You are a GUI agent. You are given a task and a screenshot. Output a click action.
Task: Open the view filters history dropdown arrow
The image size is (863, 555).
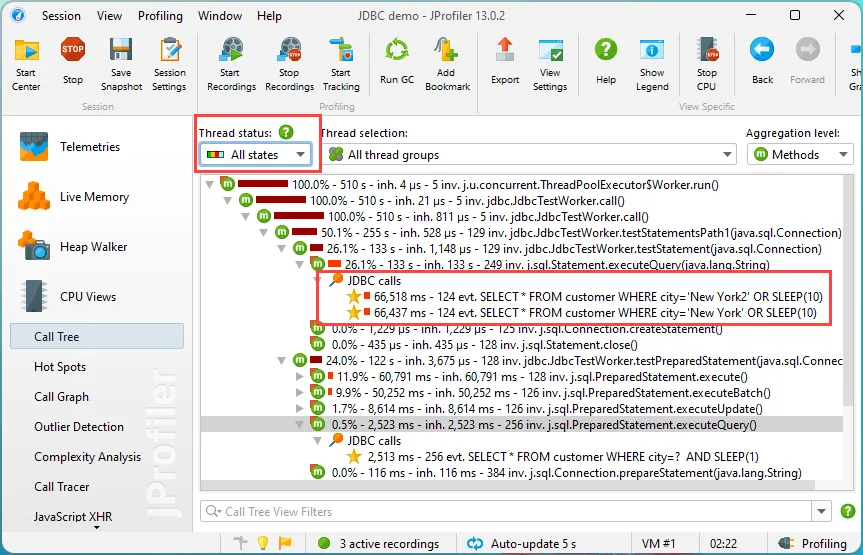(x=821, y=511)
